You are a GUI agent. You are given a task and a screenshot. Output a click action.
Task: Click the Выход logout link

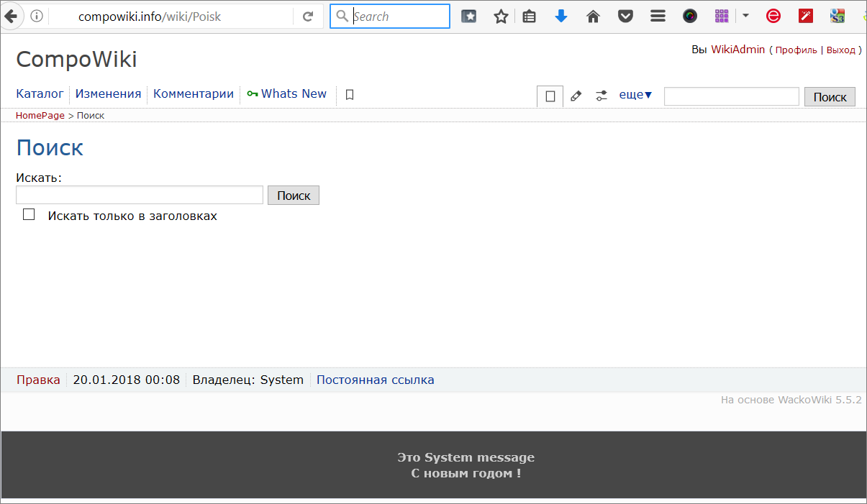[840, 50]
